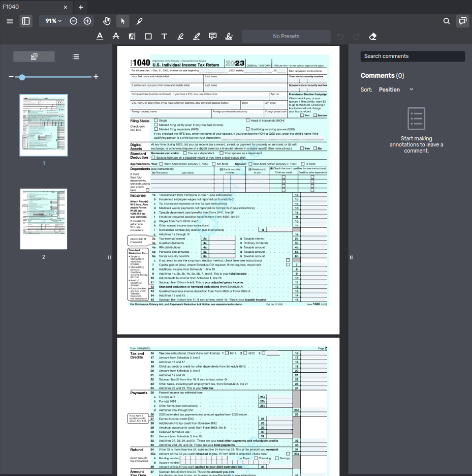Viewport: 472px width, 476px height.
Task: Click the Undo button
Action: (340, 36)
